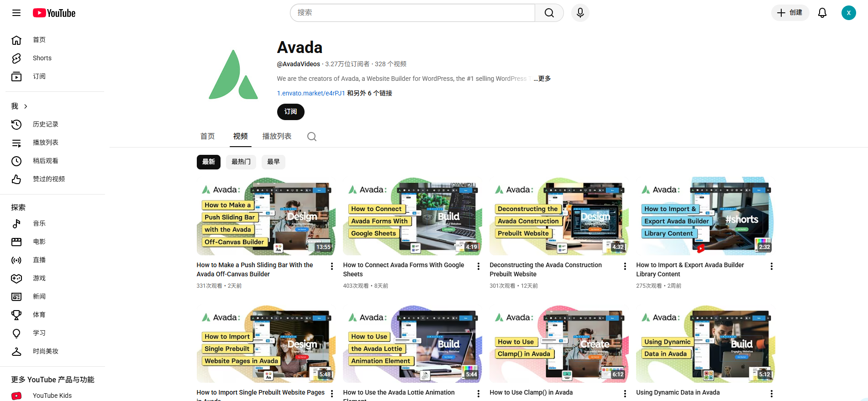Open options for Clamp() in Avada video
Viewport: 868px width, 401px height.
click(x=625, y=394)
